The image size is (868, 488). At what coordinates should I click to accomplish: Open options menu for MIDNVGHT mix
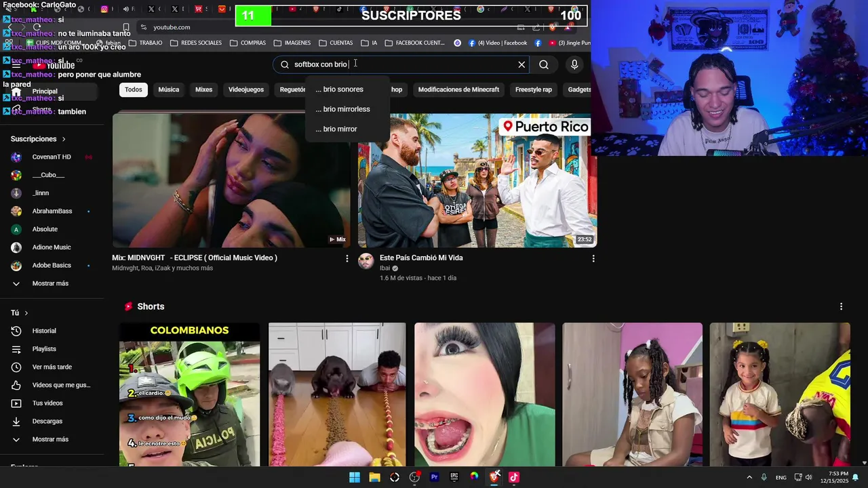347,258
